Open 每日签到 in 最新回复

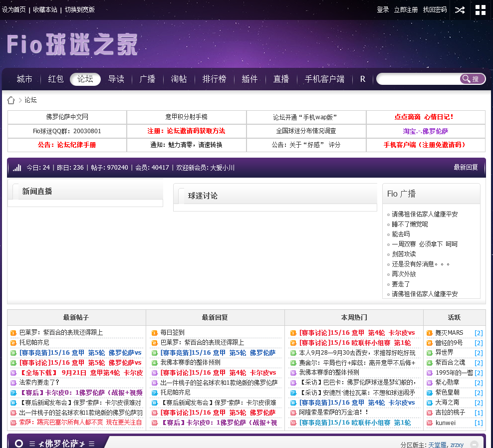(172, 332)
